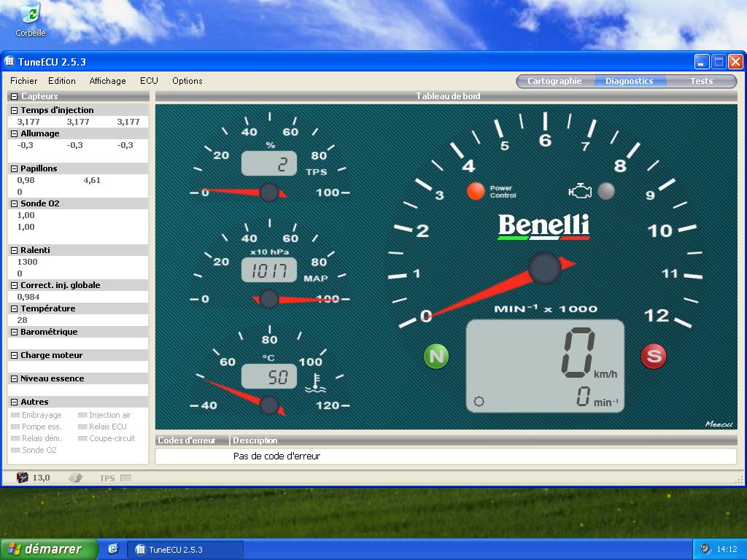Click TuneECU 2.5.3 taskbar button
This screenshot has width=747, height=560.
pyautogui.click(x=186, y=550)
